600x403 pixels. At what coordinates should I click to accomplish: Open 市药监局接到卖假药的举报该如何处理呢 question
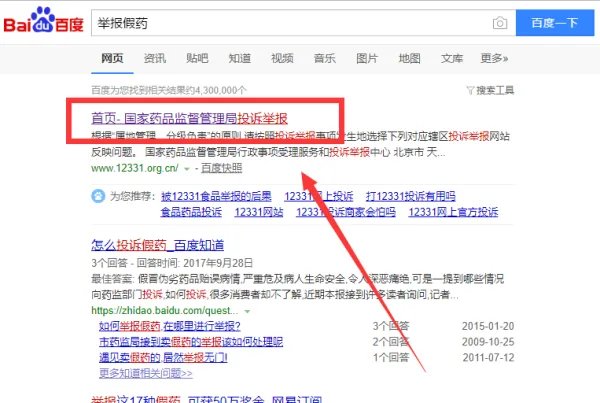click(191, 342)
